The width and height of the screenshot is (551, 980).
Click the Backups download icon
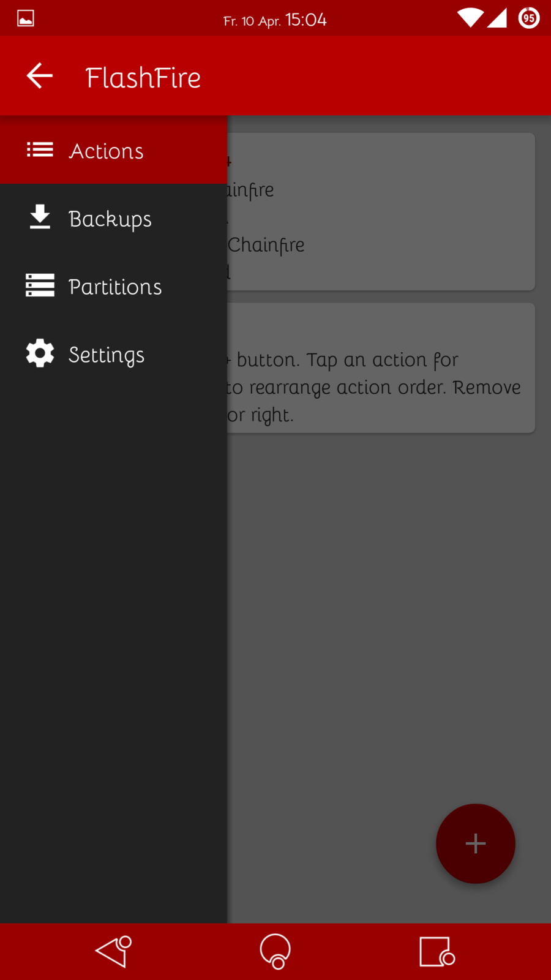(40, 217)
